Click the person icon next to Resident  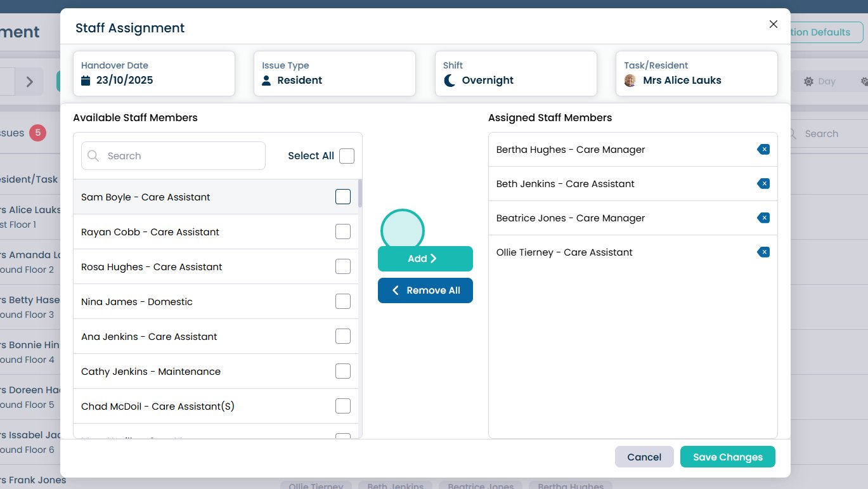click(x=266, y=81)
